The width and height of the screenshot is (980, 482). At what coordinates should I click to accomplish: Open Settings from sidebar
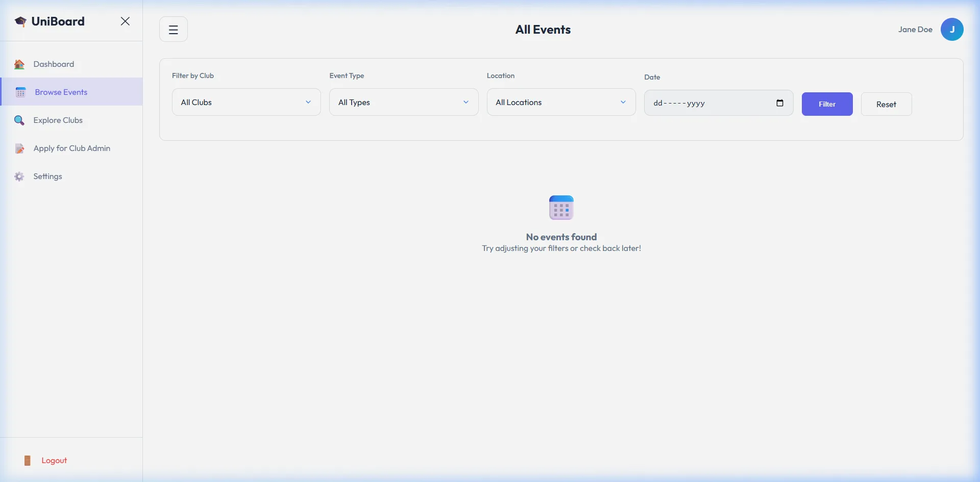coord(71,176)
